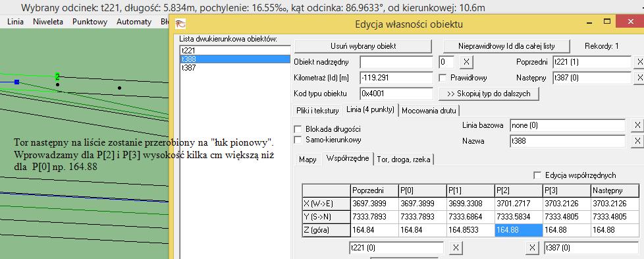This screenshot has height=259, width=644.
Task: Clear the Obiekt nadrzędny field with X
Action: click(x=466, y=63)
